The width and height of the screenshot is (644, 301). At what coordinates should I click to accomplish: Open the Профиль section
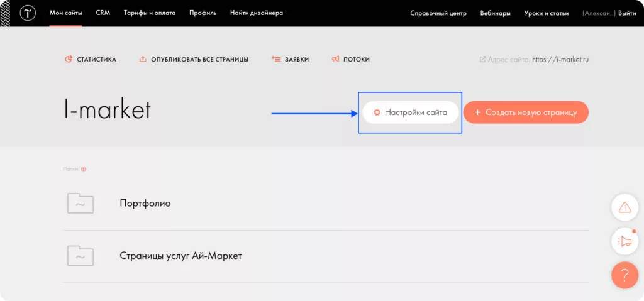pos(203,13)
